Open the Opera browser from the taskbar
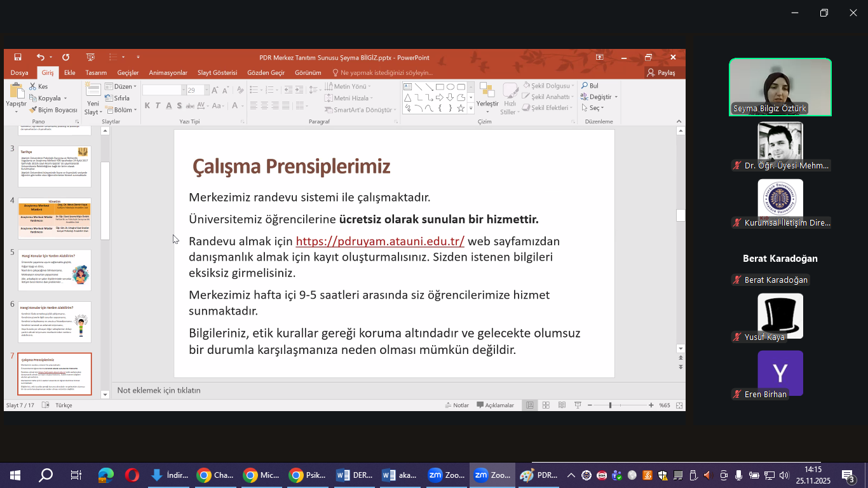This screenshot has height=488, width=868. point(132,475)
